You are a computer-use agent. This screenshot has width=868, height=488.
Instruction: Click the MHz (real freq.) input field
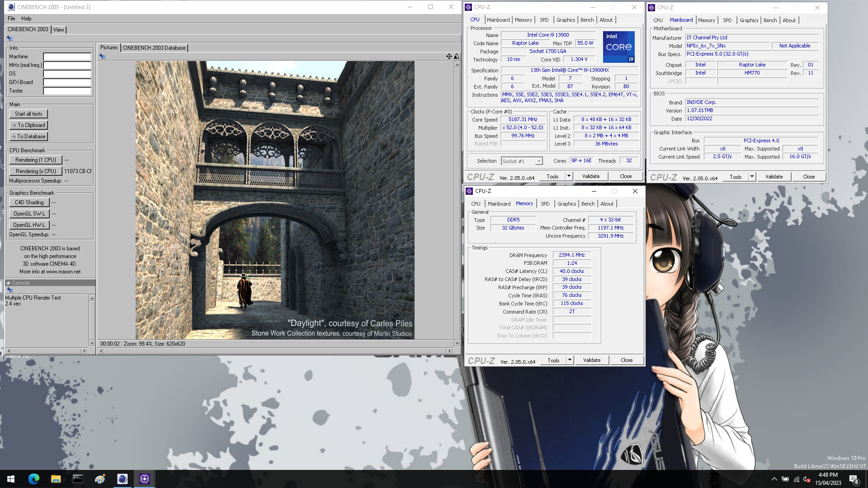(x=67, y=65)
